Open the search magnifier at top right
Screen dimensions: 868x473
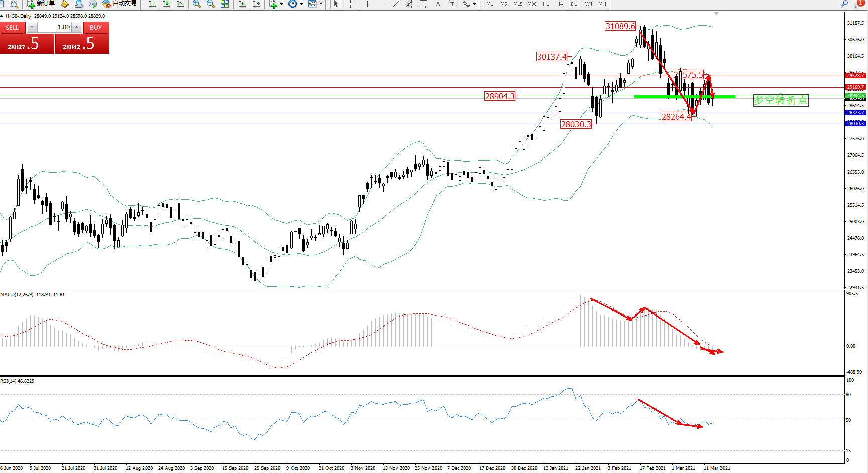[845, 4]
